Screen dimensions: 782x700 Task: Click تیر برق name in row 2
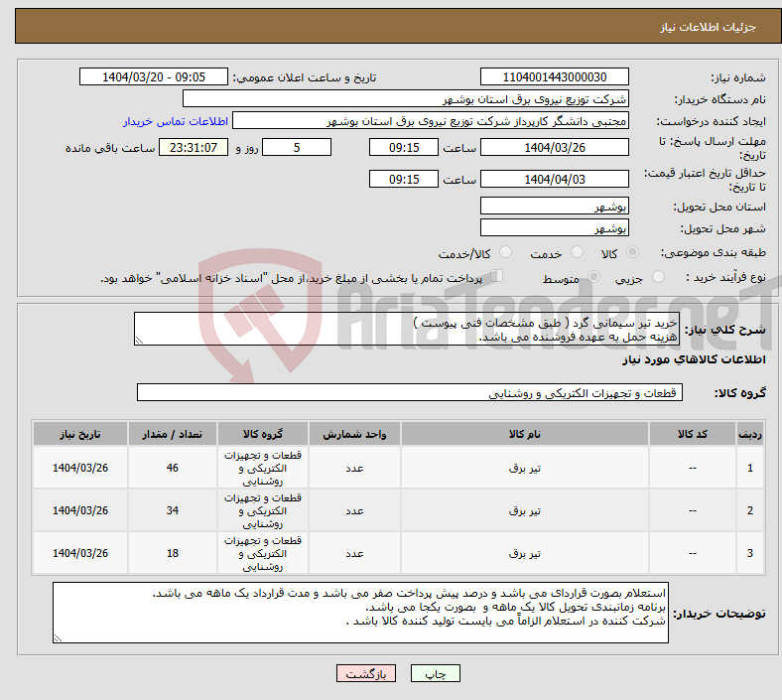524,511
